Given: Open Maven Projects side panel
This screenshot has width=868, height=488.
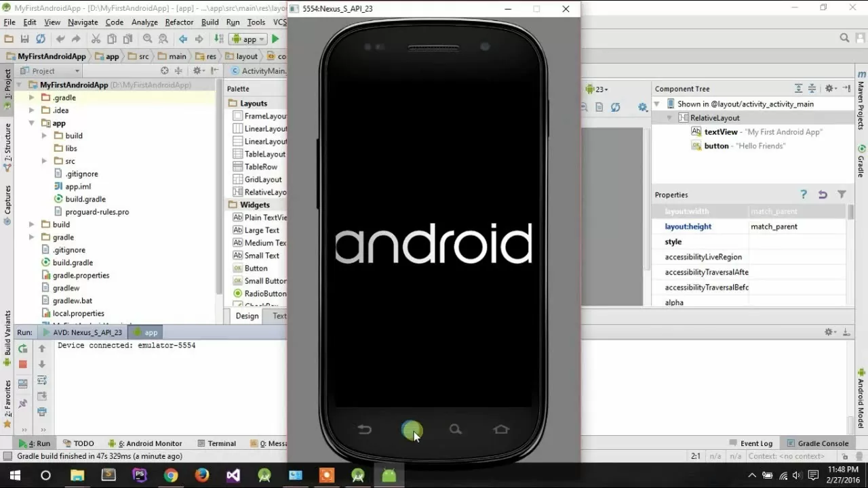Looking at the screenshot, I should click(x=861, y=100).
